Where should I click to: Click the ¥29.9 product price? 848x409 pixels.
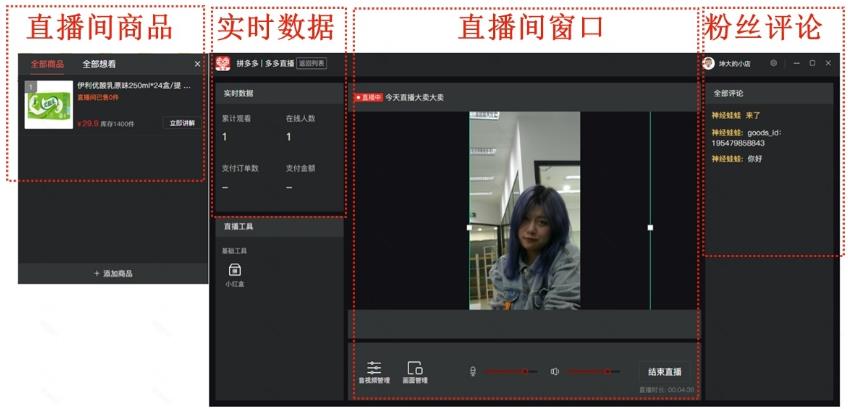(88, 124)
